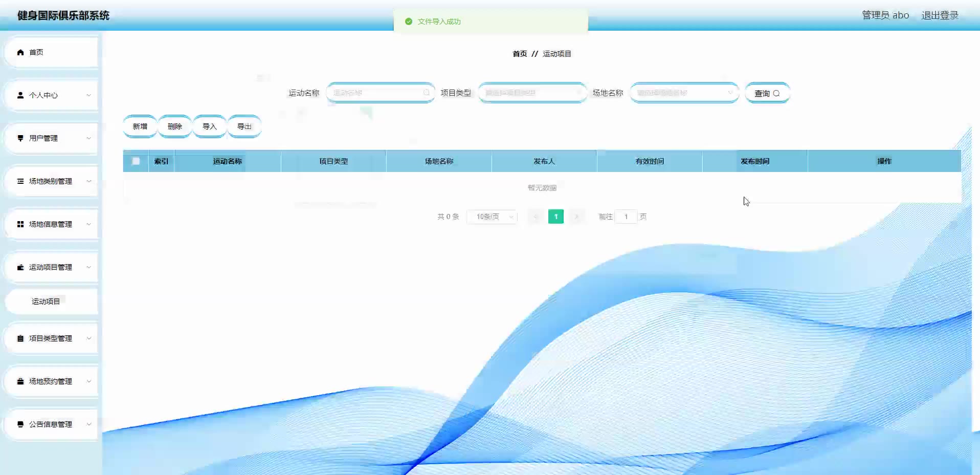Screen dimensions: 980x475
Task: Click the clipboard icon for 项目类型管理
Action: [20, 338]
